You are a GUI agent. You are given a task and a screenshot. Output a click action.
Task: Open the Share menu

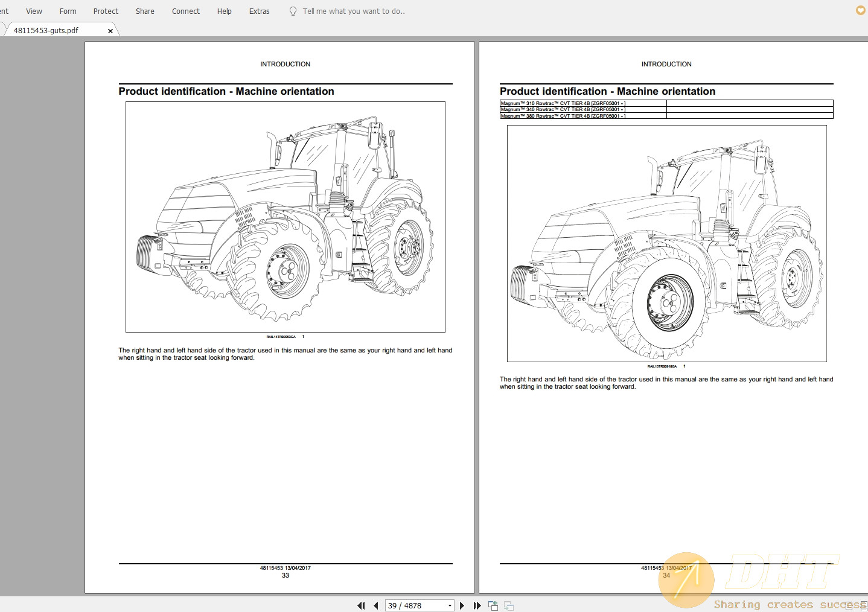145,11
